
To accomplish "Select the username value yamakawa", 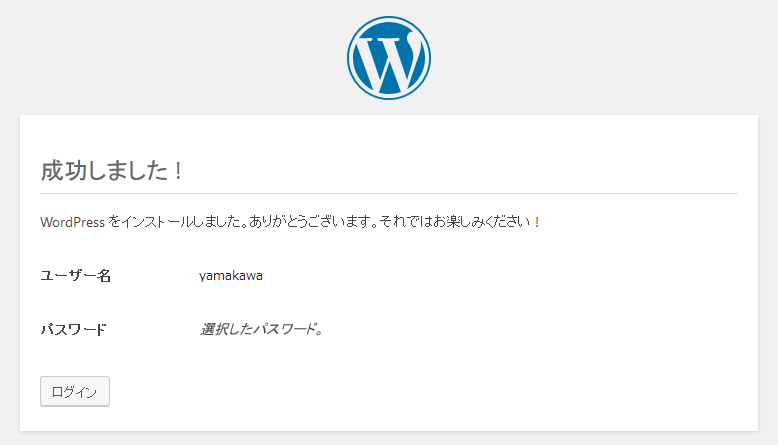I will 231,276.
